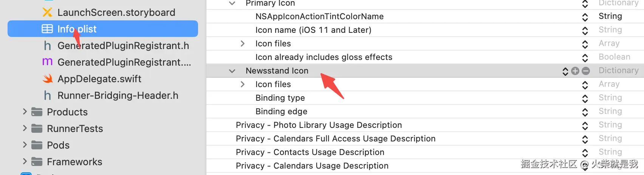Select GeneratedPluginRegistrant.m in file navigator

tap(124, 62)
